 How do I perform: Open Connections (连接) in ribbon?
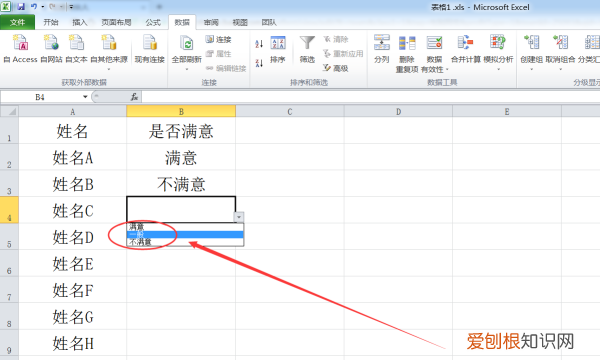[218, 39]
